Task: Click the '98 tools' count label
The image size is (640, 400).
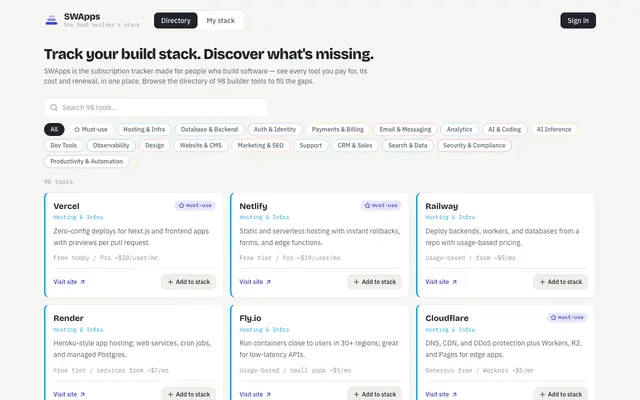Action: click(58, 182)
